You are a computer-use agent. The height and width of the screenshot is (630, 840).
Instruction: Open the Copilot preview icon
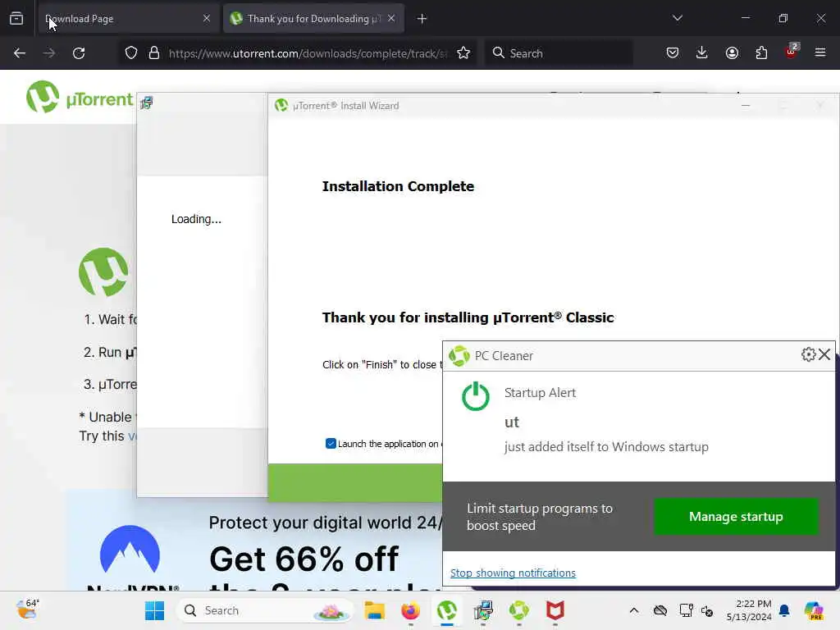coord(814,610)
